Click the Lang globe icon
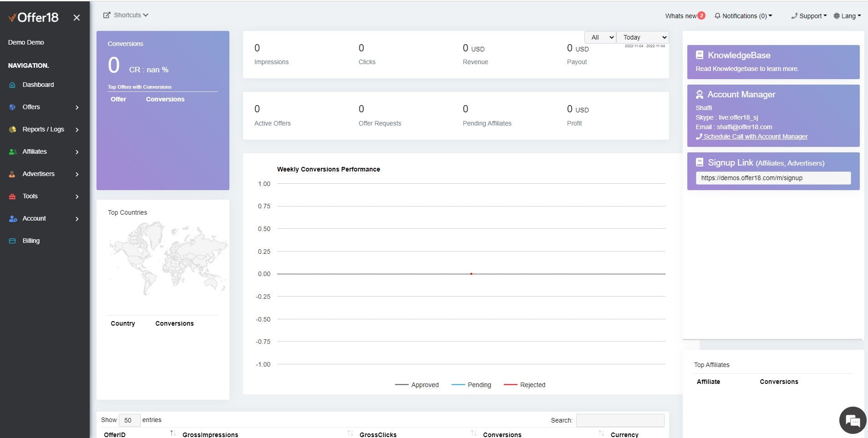Screen dimensions: 868x438 (x=837, y=16)
